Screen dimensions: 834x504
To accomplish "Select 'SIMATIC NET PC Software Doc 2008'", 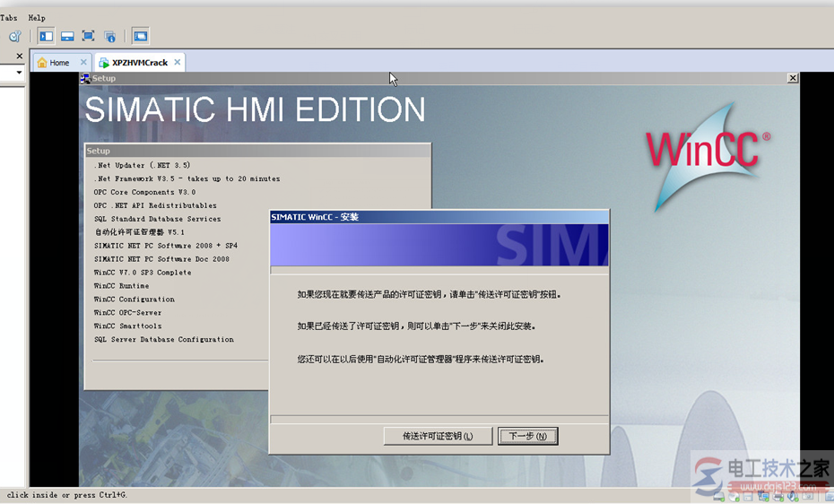I will pos(161,259).
